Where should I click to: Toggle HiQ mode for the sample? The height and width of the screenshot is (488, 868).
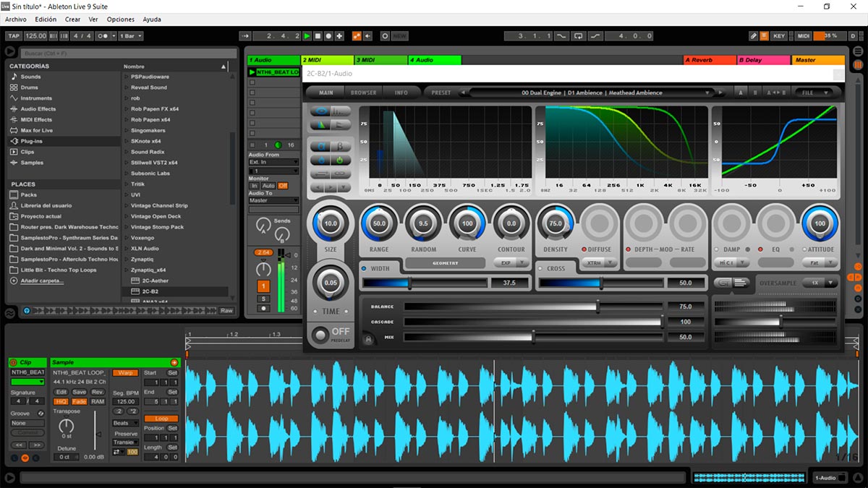click(61, 402)
